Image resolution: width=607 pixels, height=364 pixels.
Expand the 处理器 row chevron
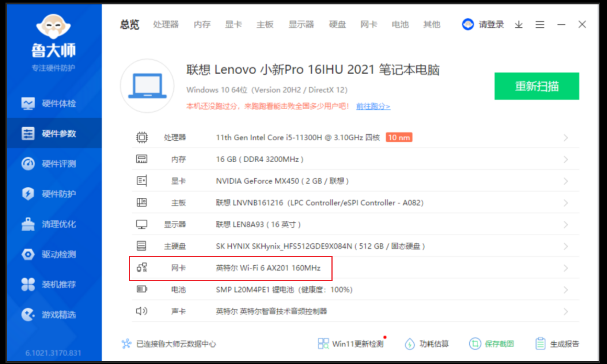pos(566,138)
